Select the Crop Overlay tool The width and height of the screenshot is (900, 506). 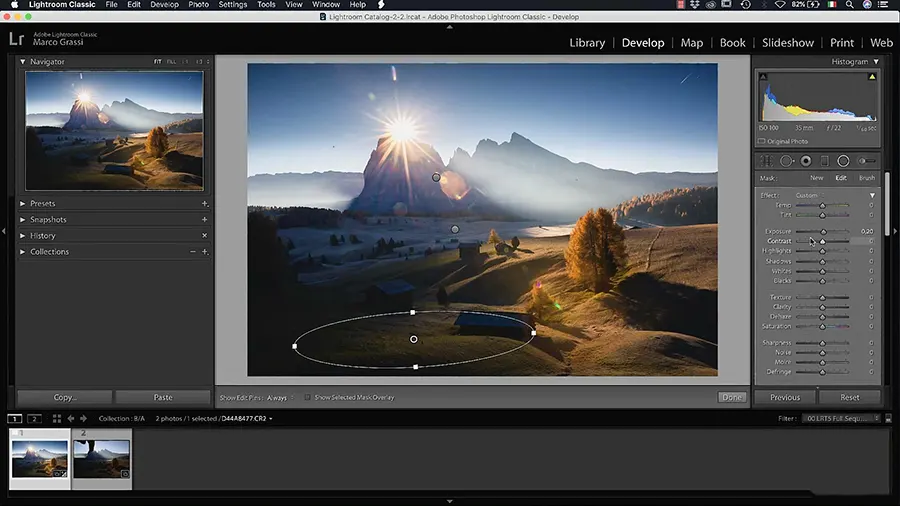766,161
